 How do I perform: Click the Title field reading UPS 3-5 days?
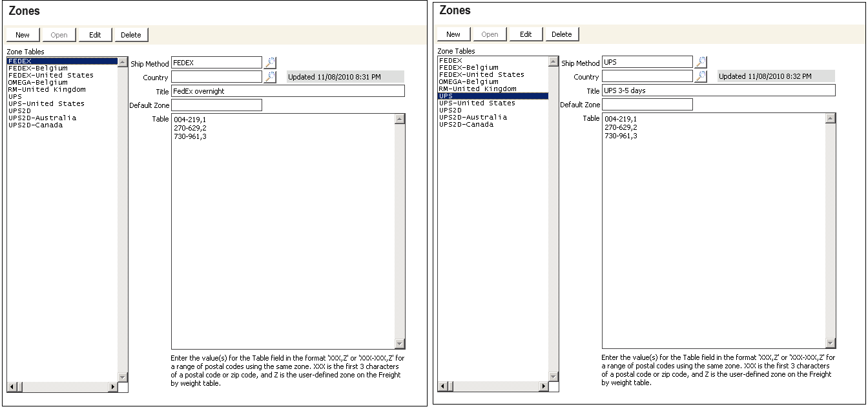pos(719,90)
